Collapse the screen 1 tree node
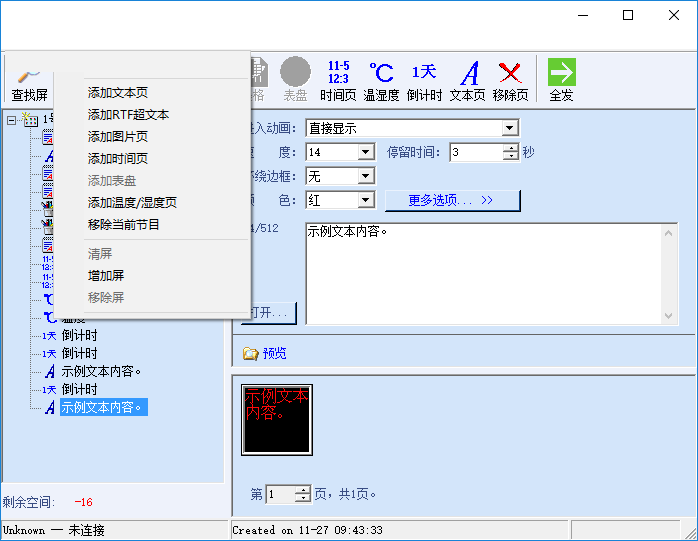The height and width of the screenshot is (541, 698). 12,120
